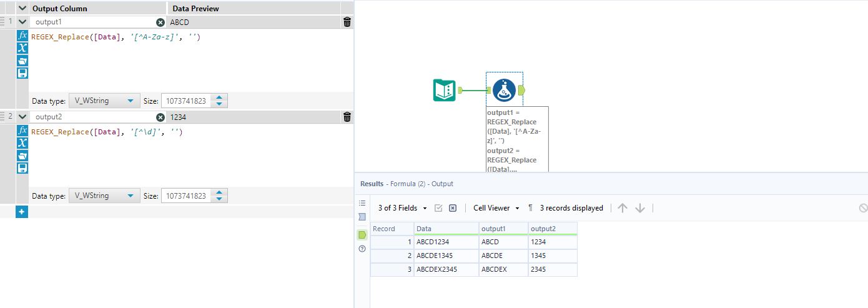
Task: Select all fields checkmark in results toolbar
Action: tap(438, 208)
